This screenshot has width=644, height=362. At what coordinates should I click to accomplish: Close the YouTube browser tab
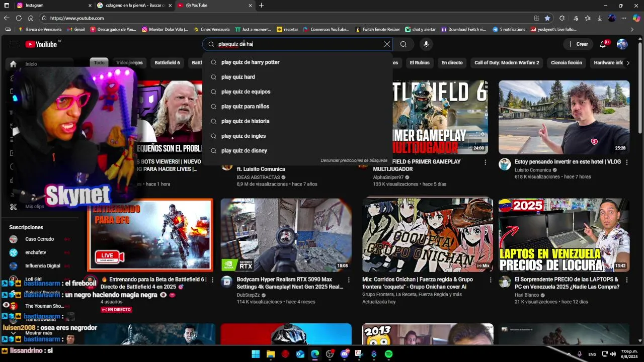click(x=250, y=6)
